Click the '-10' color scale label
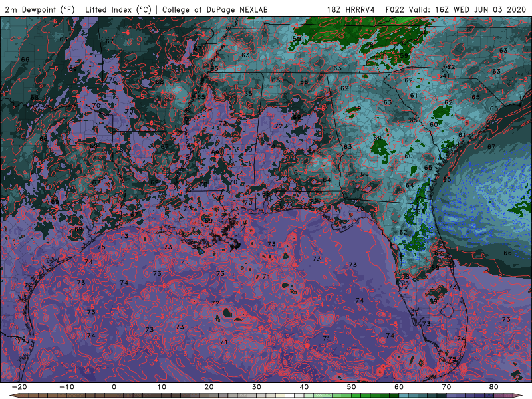Viewport: 532px width, 399px height. coord(66,387)
